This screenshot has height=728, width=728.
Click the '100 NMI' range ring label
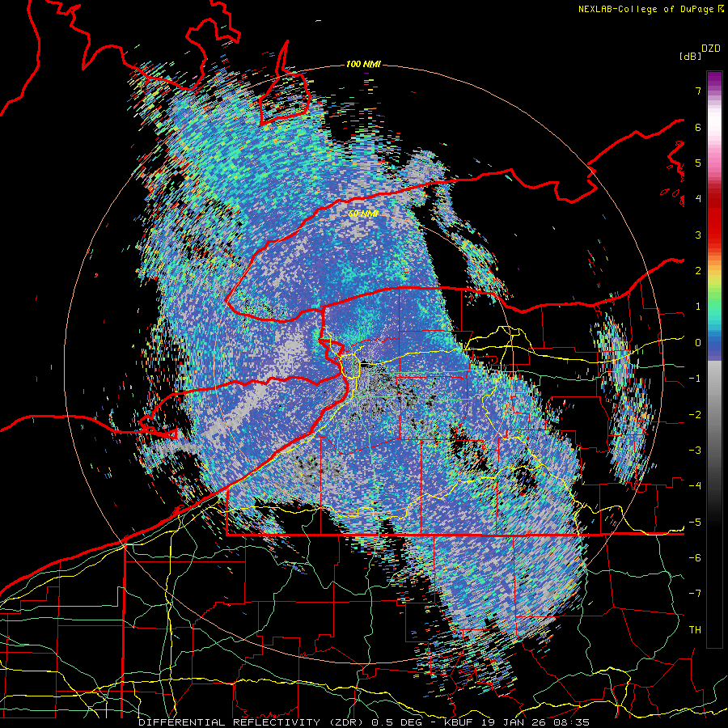click(x=363, y=64)
